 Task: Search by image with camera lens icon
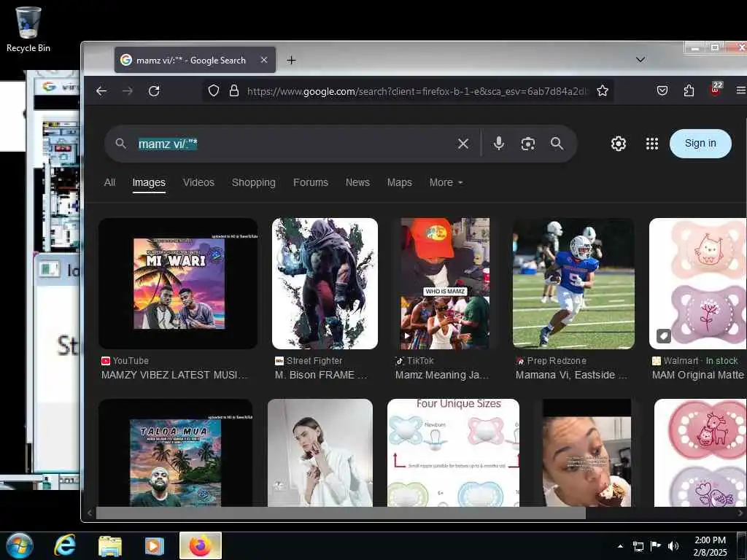(528, 144)
